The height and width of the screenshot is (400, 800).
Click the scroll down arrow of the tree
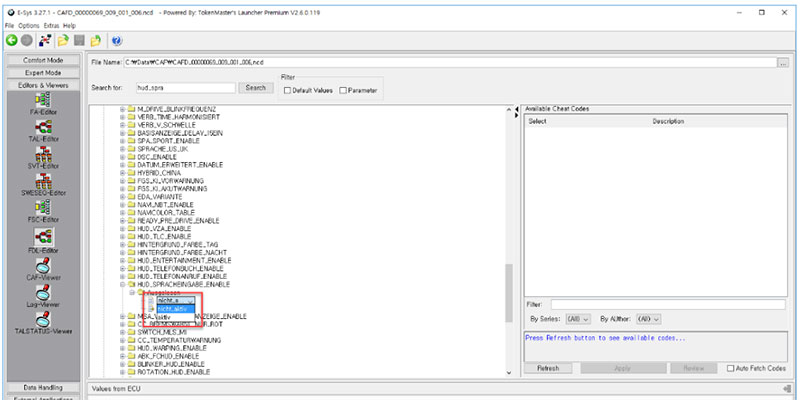tap(508, 373)
